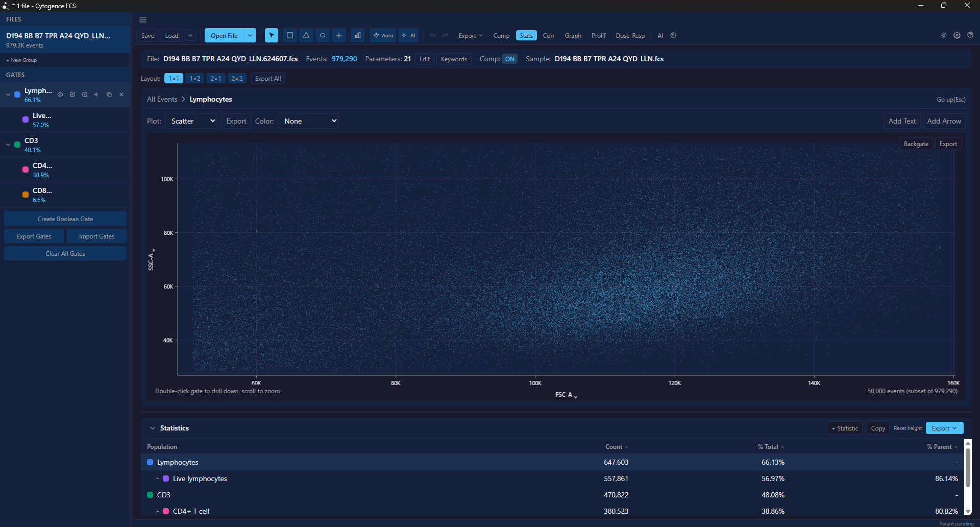The width and height of the screenshot is (980, 527).
Task: Click the redo arrow icon
Action: 446,35
